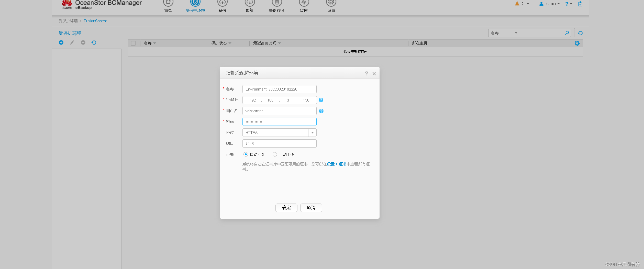This screenshot has height=269, width=644.
Task: Click the remove minus icon in left panel
Action: pos(83,42)
